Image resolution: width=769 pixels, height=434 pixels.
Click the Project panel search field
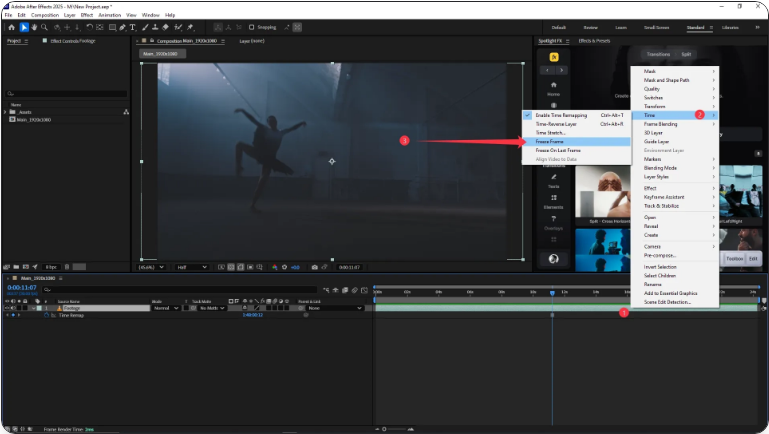65,94
